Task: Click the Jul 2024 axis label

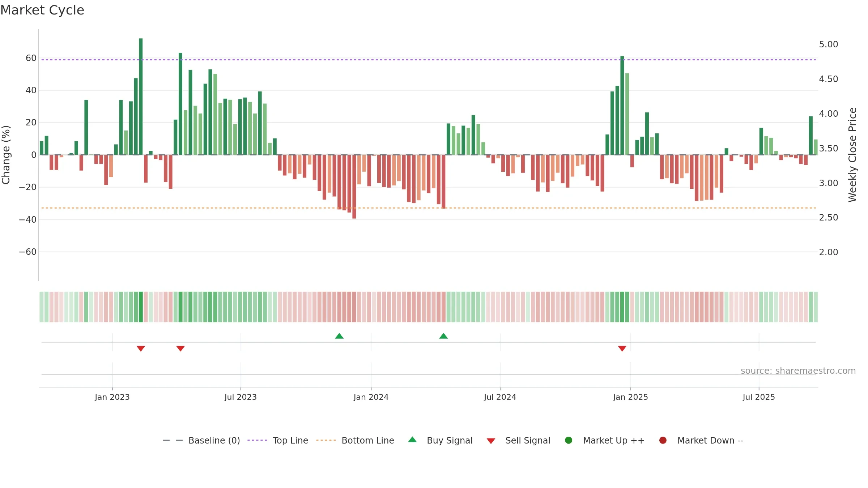Action: pos(500,397)
